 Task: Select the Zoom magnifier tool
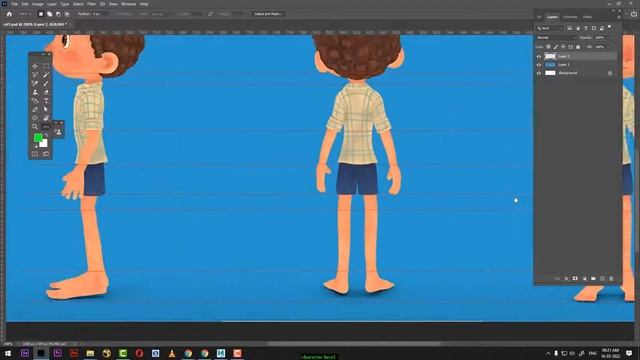pos(35,127)
